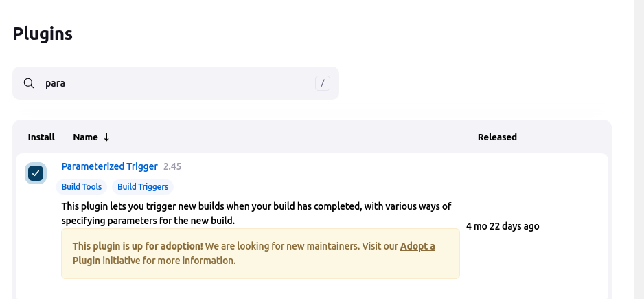644x299 pixels.
Task: Click the magnifying glass search icon
Action: 29,83
